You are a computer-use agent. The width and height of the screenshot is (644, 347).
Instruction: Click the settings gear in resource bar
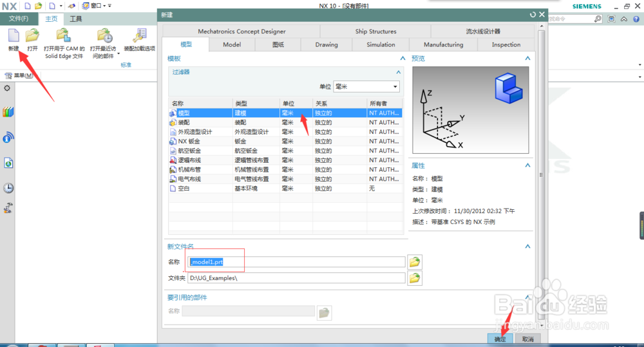7,88
